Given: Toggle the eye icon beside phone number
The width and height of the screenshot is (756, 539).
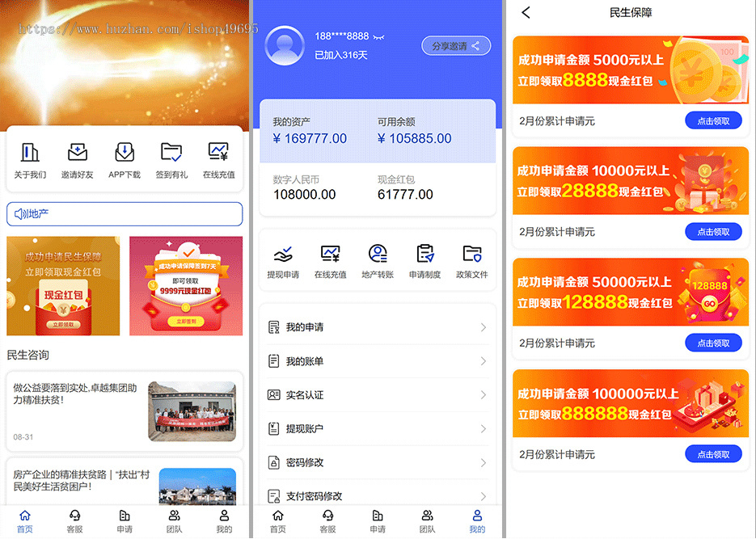Looking at the screenshot, I should (378, 36).
